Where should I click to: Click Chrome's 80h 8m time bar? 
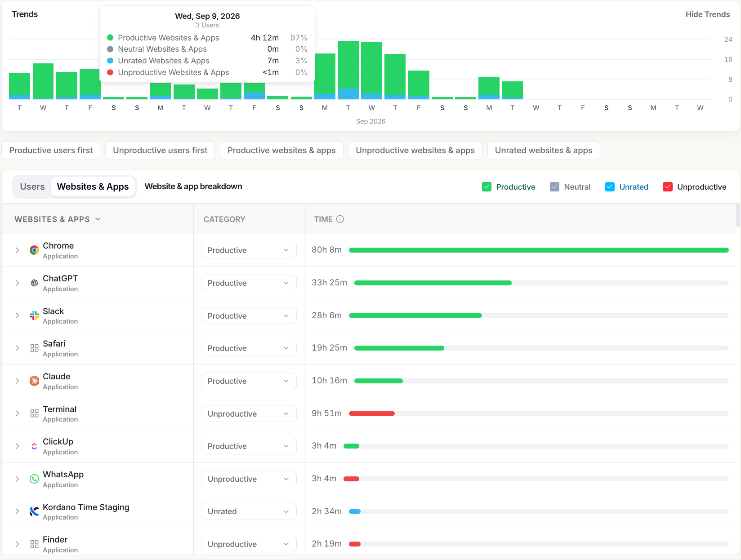539,250
